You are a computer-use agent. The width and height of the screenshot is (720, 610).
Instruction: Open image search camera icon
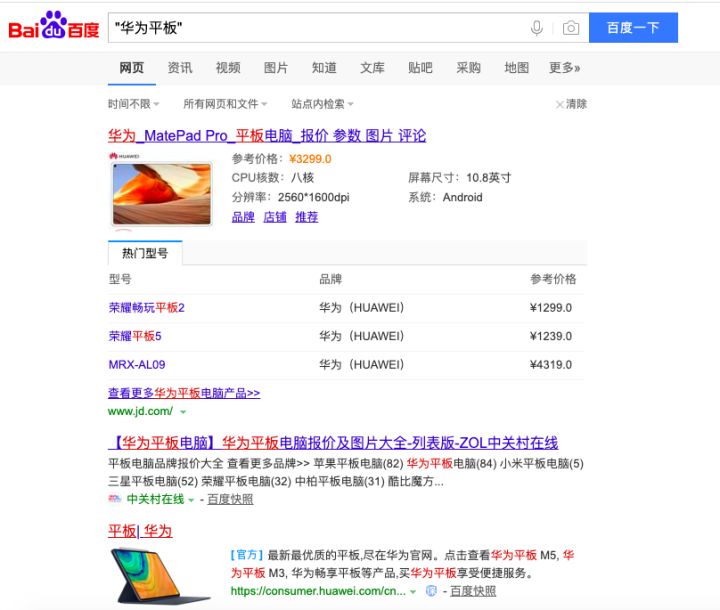click(571, 28)
